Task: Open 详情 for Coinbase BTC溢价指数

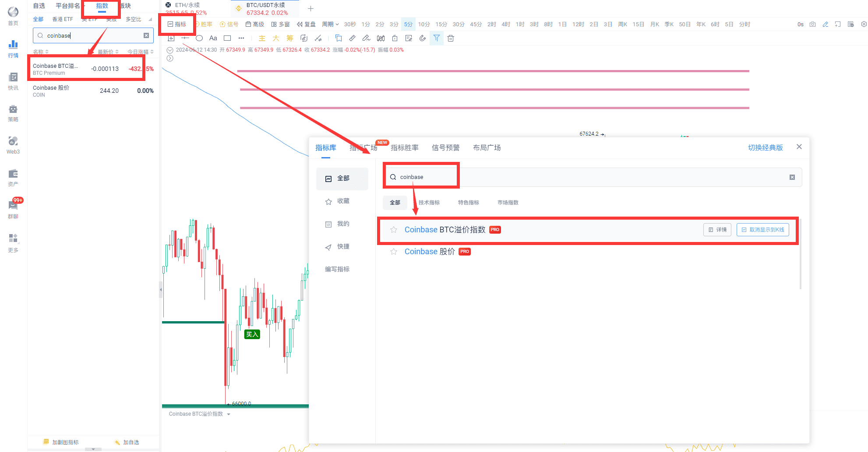Action: [x=717, y=230]
